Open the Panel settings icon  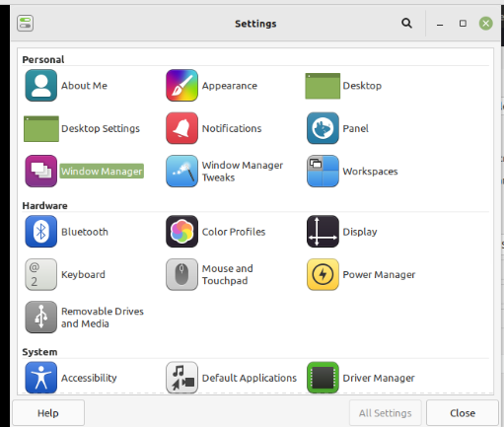tap(323, 128)
